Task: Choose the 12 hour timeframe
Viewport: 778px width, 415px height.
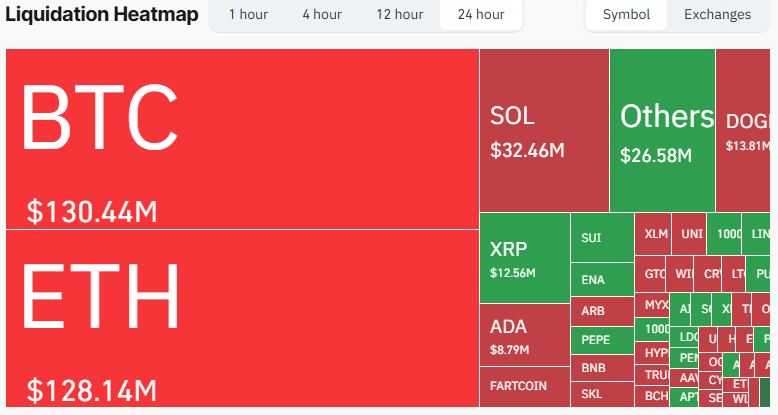Action: click(x=400, y=14)
